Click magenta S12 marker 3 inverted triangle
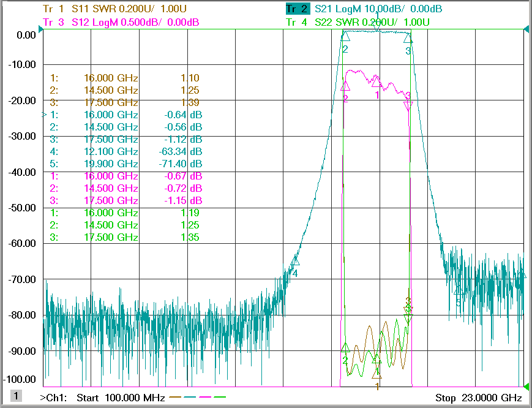The height and width of the screenshot is (408, 532). click(x=408, y=106)
